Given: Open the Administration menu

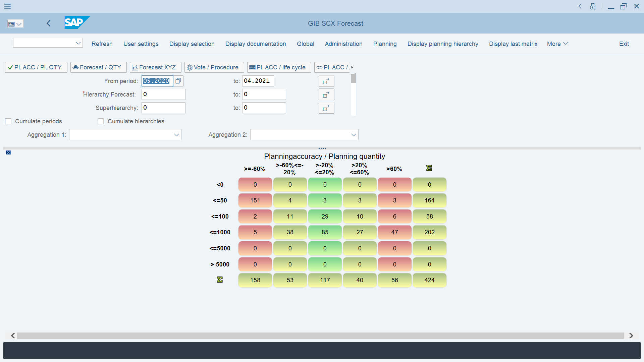Looking at the screenshot, I should pos(343,44).
